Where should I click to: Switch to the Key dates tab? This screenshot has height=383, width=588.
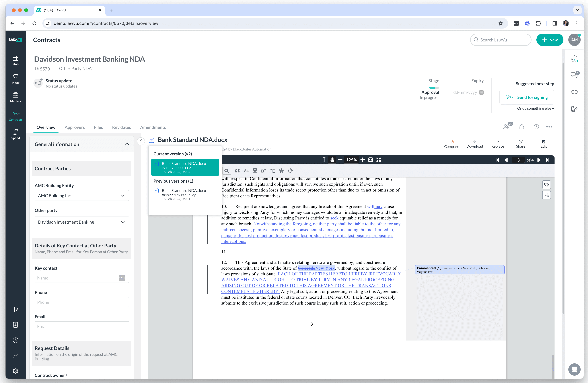click(x=121, y=127)
